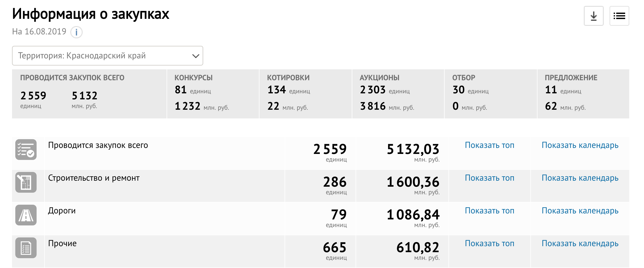The width and height of the screenshot is (644, 268).
Task: Open the list view menu icon
Action: tap(619, 16)
